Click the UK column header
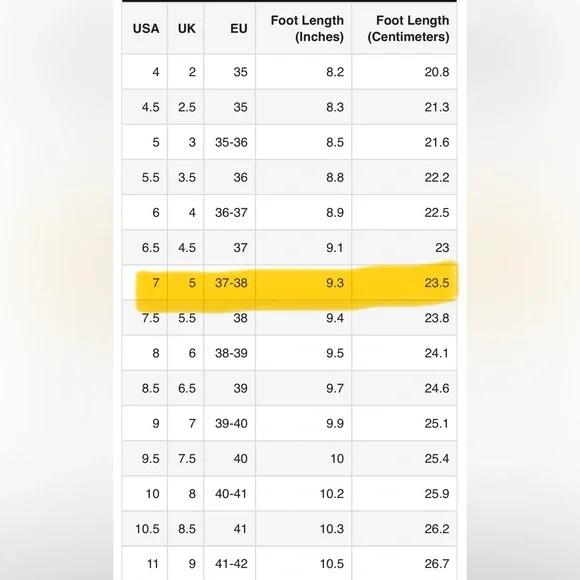The image size is (580, 580). coord(186,28)
